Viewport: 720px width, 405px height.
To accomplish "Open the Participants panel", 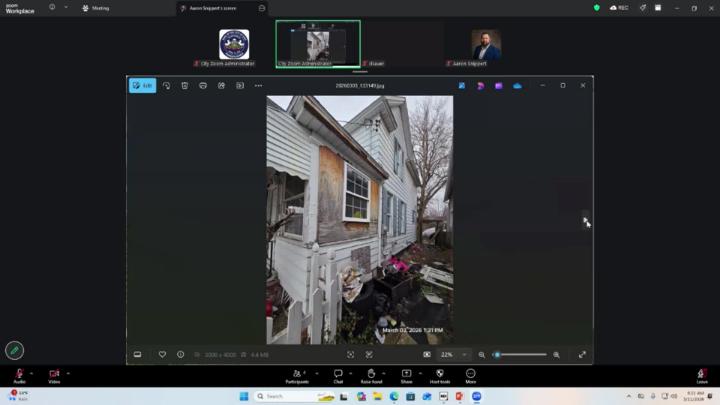I will (x=296, y=375).
